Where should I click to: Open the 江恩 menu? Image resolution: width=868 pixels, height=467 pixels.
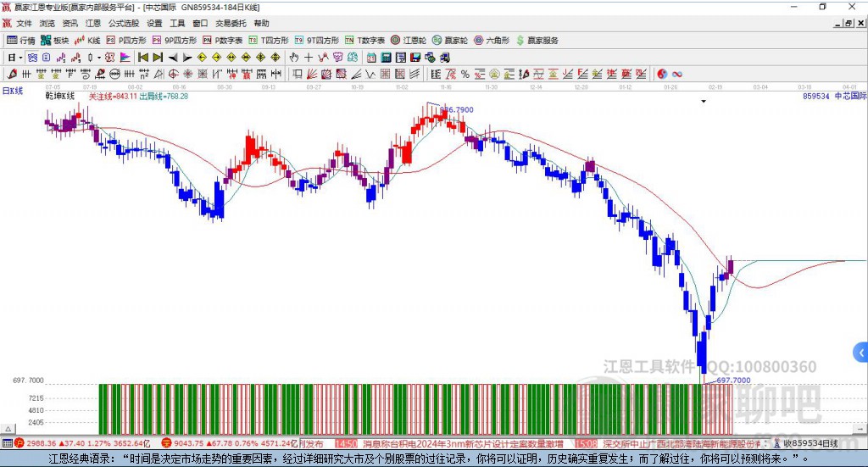pos(93,23)
